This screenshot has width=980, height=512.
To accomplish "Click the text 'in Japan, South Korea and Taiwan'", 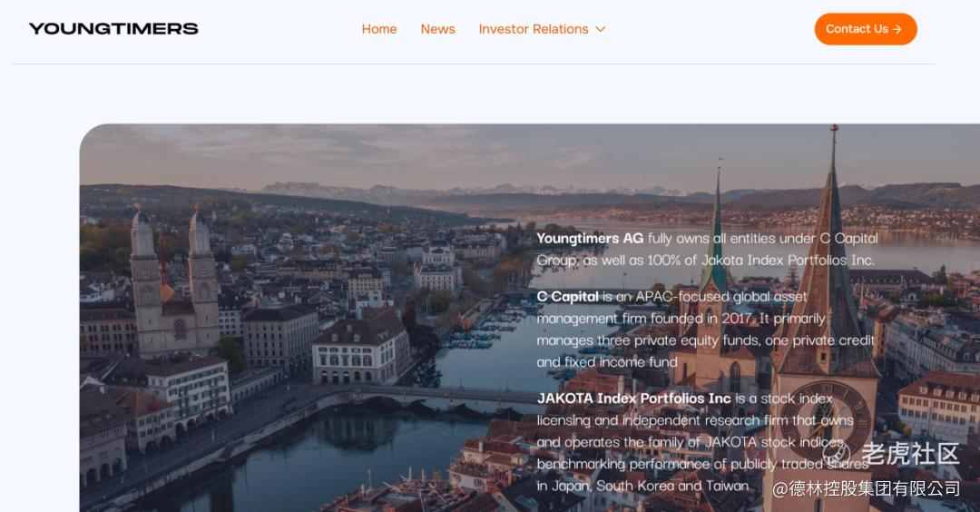I will point(642,486).
